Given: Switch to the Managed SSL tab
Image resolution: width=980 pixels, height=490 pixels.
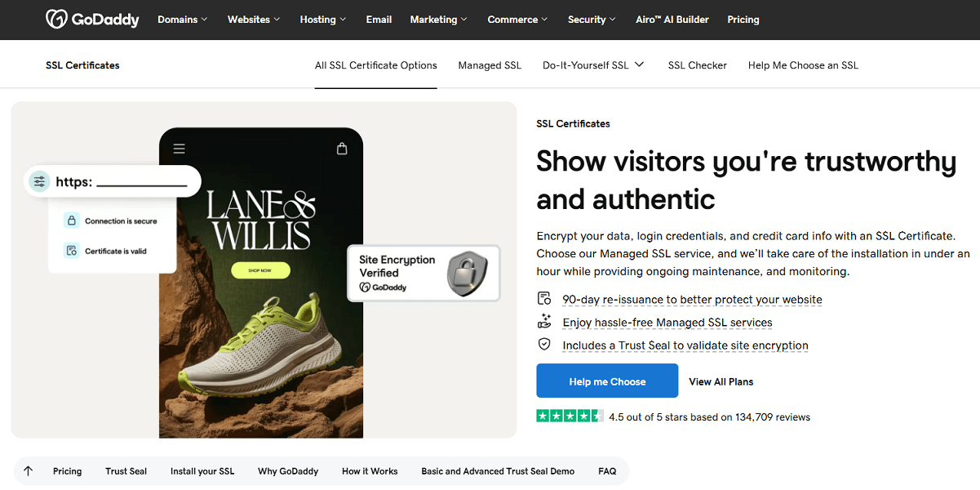Looking at the screenshot, I should pyautogui.click(x=490, y=65).
